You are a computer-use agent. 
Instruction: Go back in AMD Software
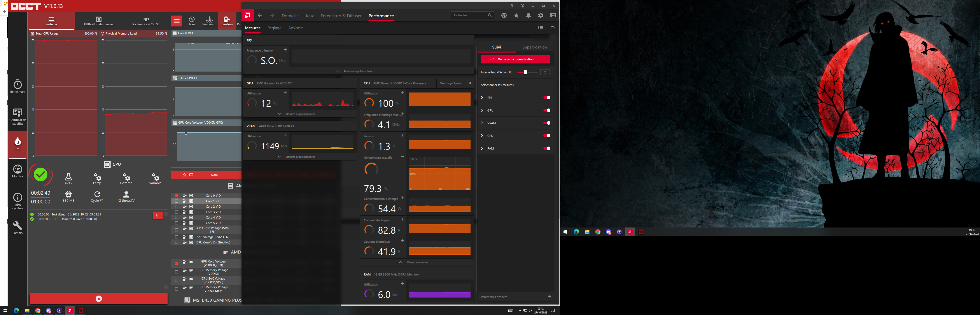click(x=260, y=16)
